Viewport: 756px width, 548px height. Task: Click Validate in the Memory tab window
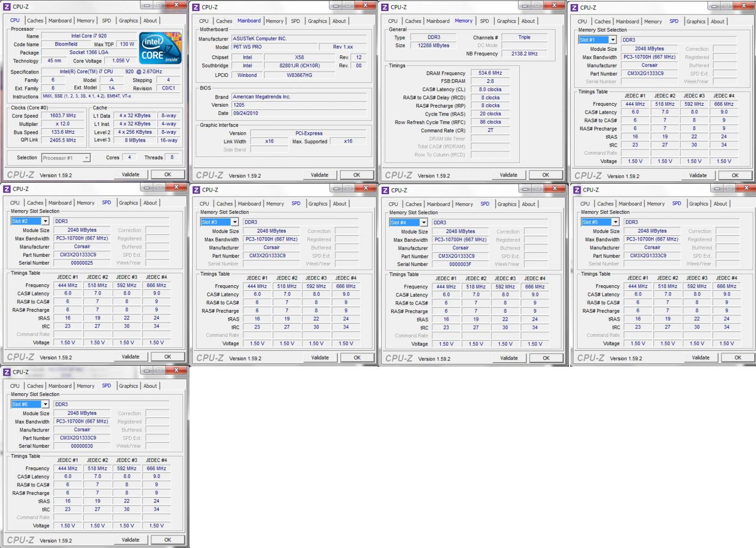[x=509, y=175]
